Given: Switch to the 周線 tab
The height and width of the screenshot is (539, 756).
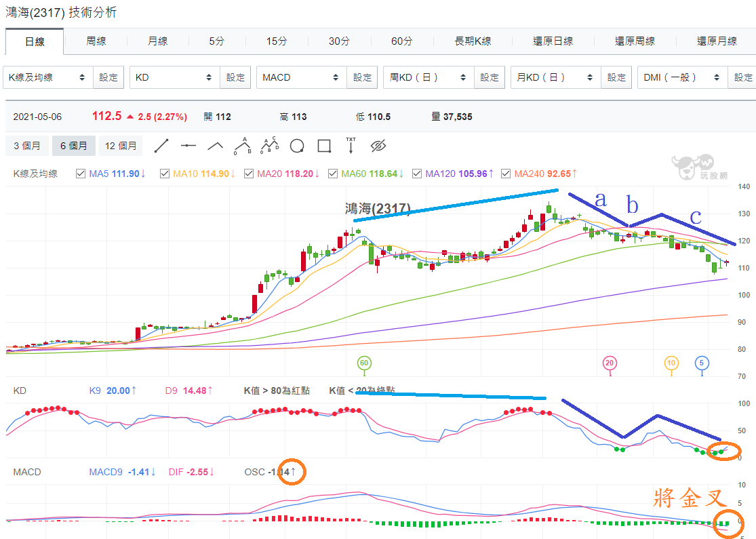Looking at the screenshot, I should tap(96, 41).
